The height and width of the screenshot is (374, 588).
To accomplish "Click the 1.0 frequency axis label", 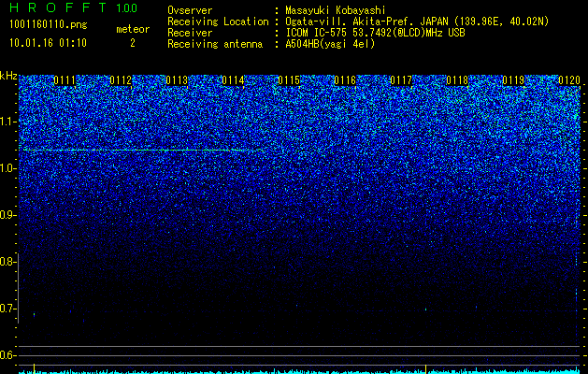I will pyautogui.click(x=7, y=168).
